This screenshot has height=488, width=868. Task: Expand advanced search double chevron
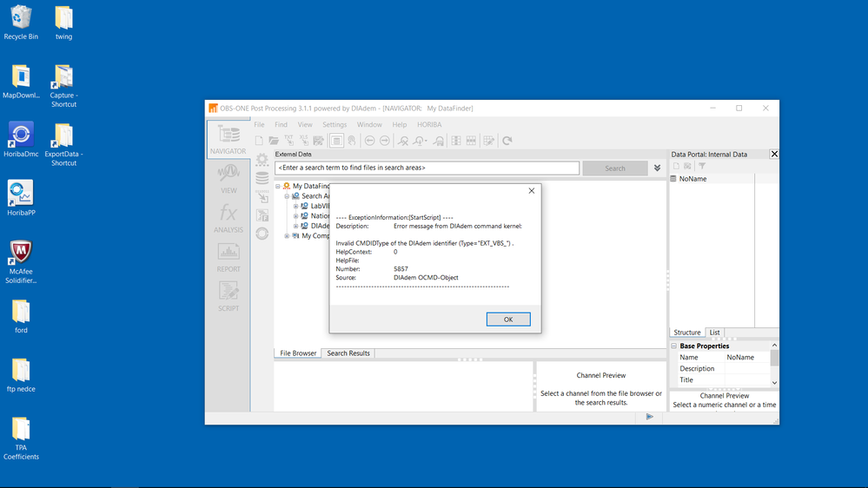[x=657, y=168]
